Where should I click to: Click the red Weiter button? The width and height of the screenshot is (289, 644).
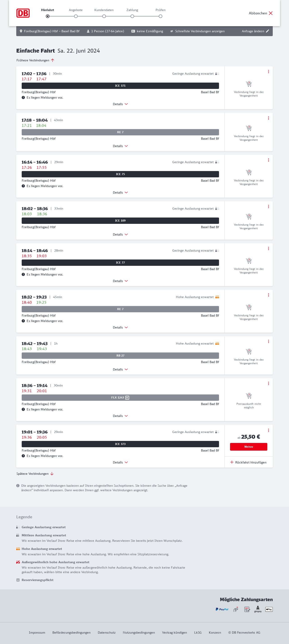tap(248, 447)
